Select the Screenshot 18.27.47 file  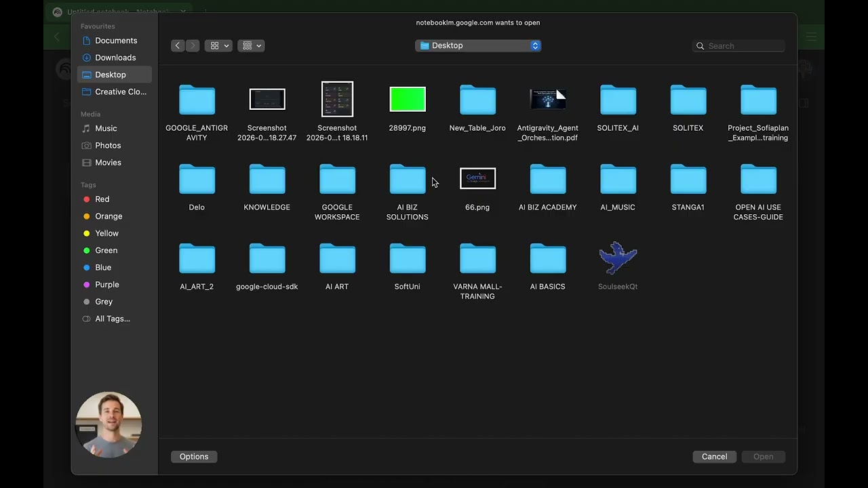tap(267, 99)
